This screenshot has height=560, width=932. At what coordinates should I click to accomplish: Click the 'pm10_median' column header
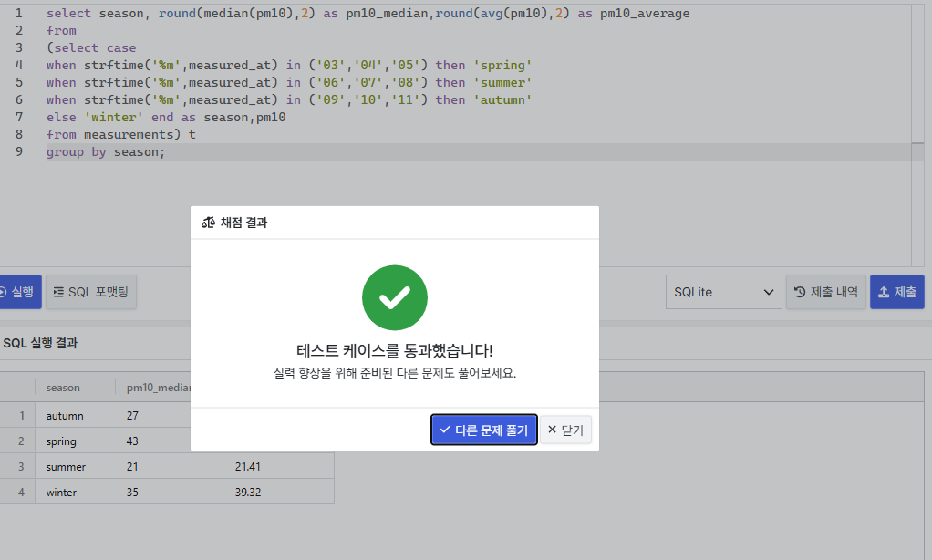point(158,388)
